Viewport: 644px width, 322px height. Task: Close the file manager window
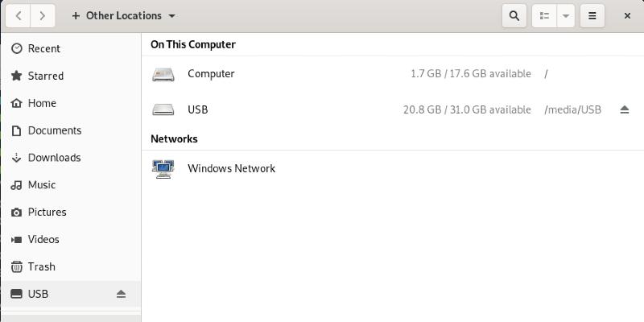coord(627,16)
